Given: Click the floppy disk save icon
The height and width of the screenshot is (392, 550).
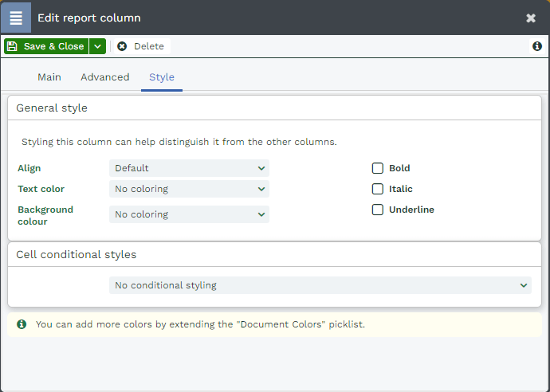Looking at the screenshot, I should (12, 46).
